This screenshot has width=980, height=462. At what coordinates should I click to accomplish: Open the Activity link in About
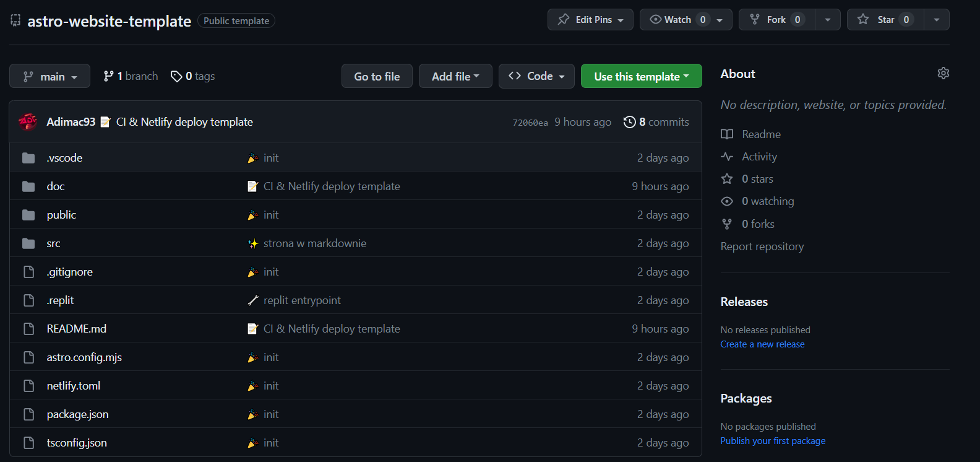(749, 157)
